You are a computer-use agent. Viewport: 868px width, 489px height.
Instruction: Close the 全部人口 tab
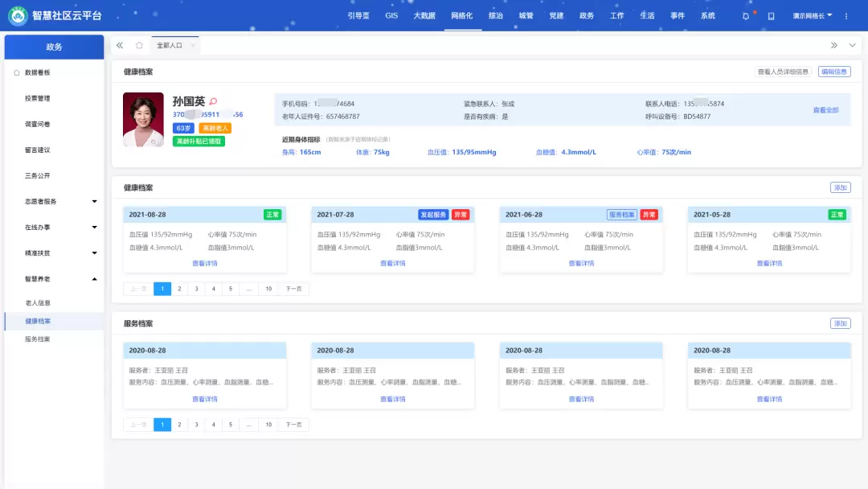(193, 45)
